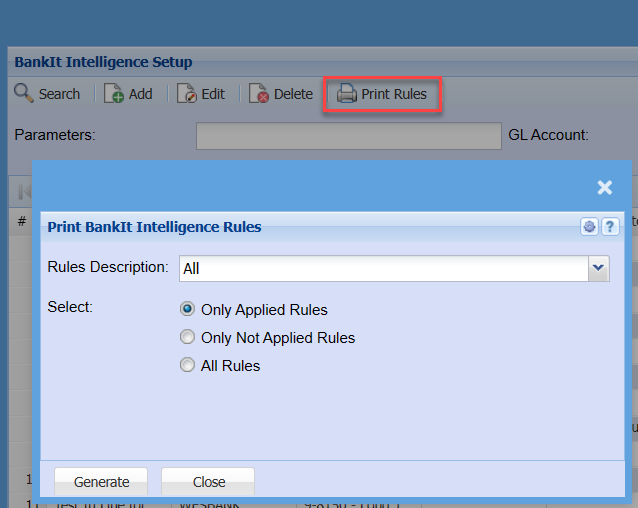Click the Parameters input field
This screenshot has width=638, height=508.
[x=349, y=136]
